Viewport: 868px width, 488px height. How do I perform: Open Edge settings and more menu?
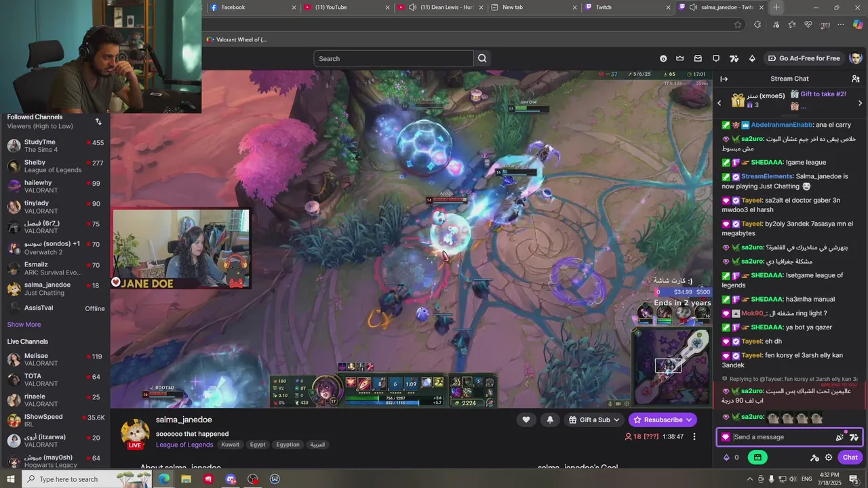[x=841, y=24]
